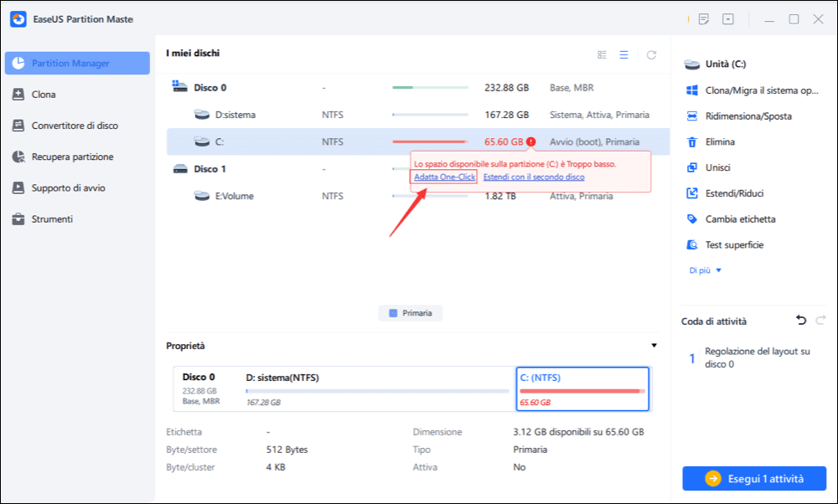Screen dimensions: 838x504
Task: Click the 3.12 GB disponibili value
Action: coord(578,432)
